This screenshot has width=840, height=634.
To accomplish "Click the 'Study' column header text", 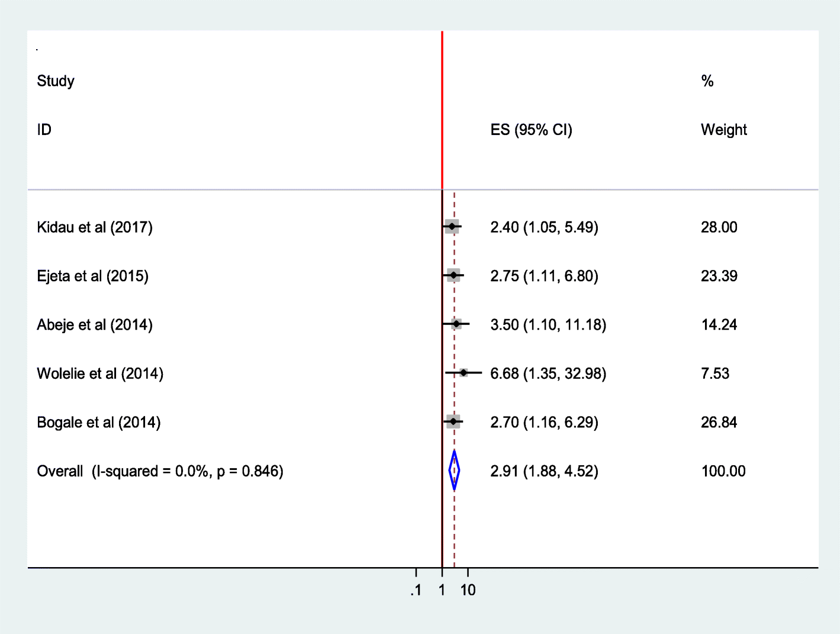I will (x=56, y=81).
